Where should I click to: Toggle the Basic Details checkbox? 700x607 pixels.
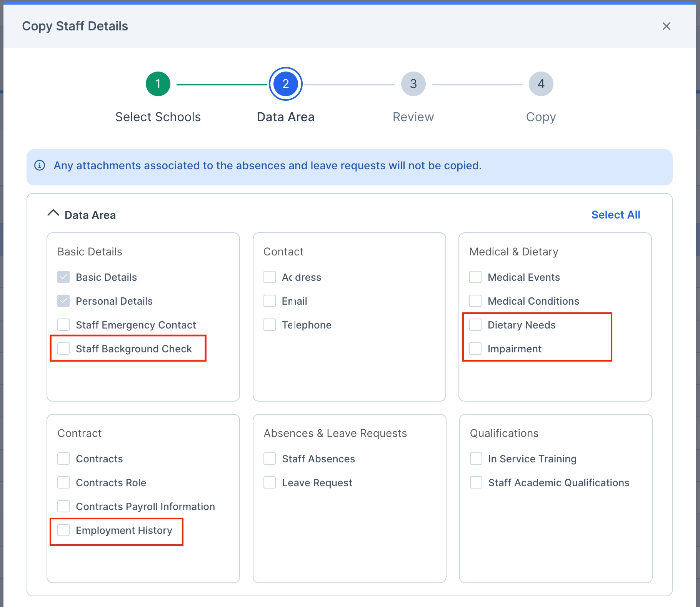pyautogui.click(x=63, y=277)
